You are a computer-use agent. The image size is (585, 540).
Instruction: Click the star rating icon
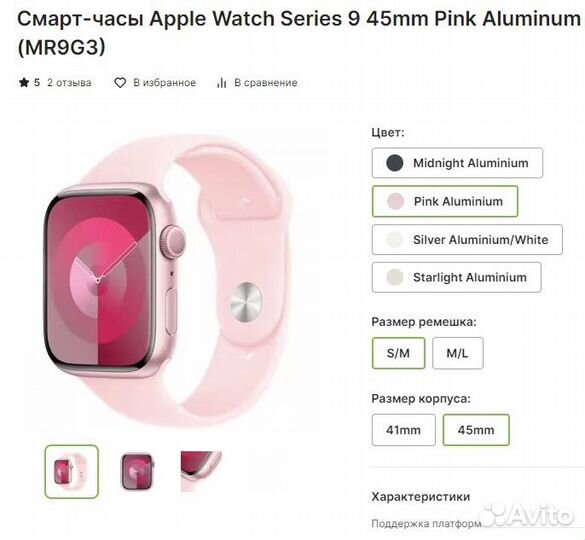point(24,82)
